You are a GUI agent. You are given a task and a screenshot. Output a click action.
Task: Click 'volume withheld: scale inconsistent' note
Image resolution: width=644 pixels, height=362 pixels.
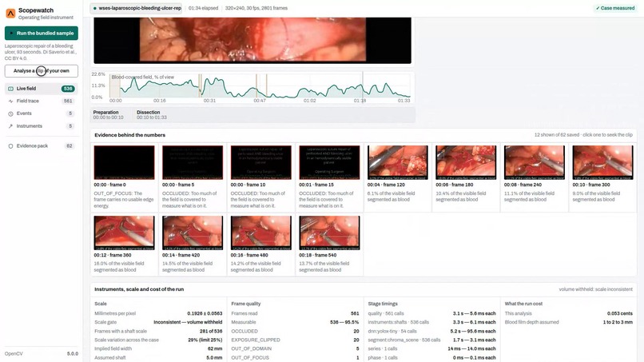point(595,289)
